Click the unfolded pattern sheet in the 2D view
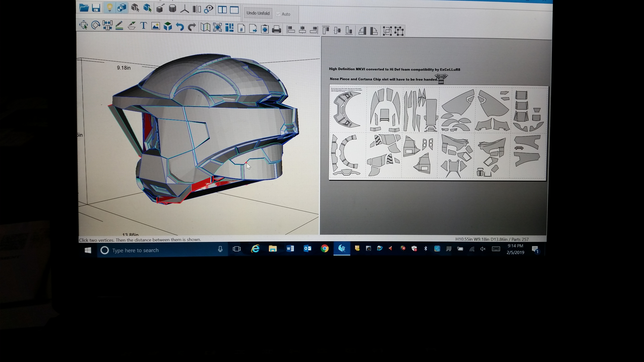This screenshot has width=644, height=362. tap(437, 133)
